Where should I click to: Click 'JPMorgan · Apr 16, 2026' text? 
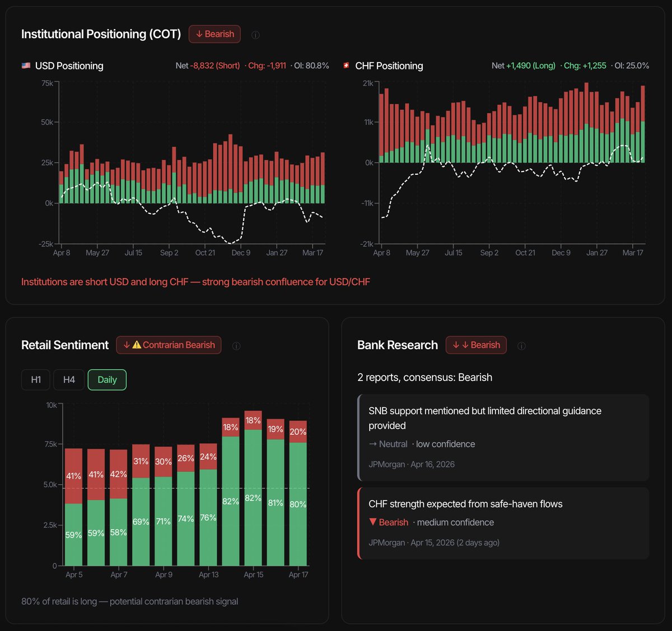click(412, 464)
